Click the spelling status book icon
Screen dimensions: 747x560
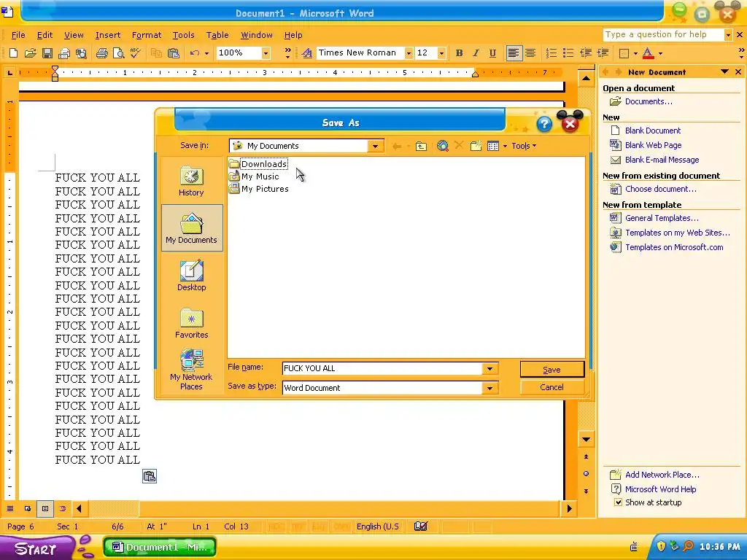[x=421, y=526]
